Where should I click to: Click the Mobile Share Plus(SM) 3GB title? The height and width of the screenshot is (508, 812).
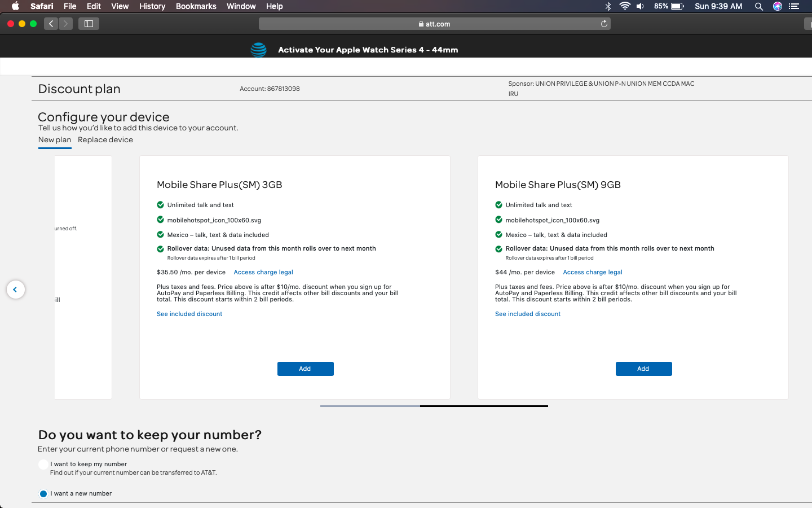click(219, 185)
